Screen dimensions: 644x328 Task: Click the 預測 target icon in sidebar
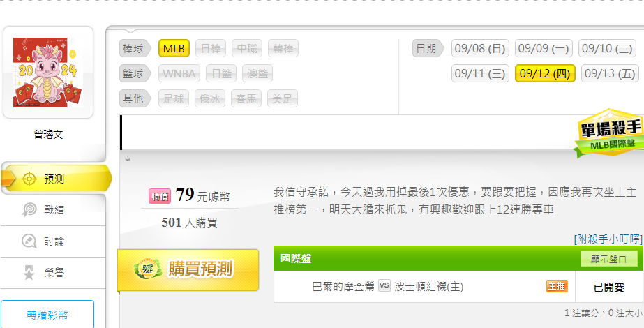pyautogui.click(x=29, y=179)
